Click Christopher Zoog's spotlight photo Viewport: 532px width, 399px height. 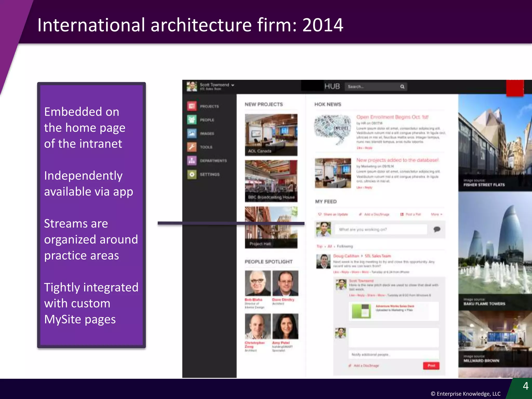(258, 326)
